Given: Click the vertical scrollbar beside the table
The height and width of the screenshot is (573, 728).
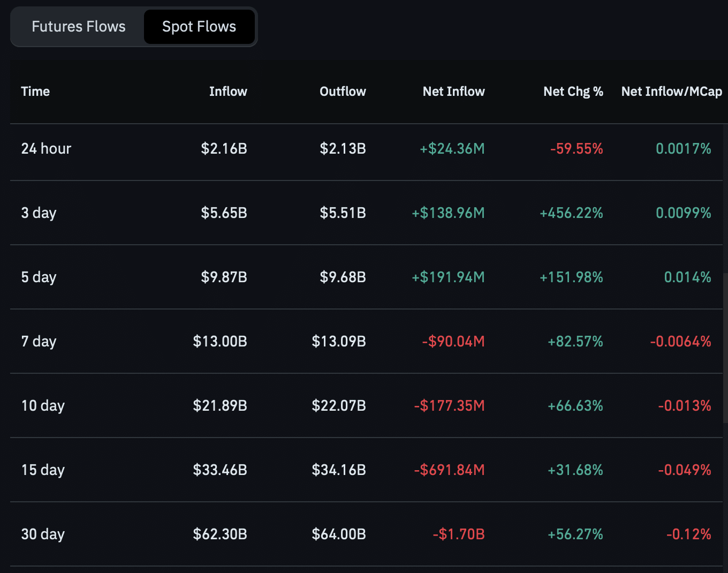Looking at the screenshot, I should 725,348.
